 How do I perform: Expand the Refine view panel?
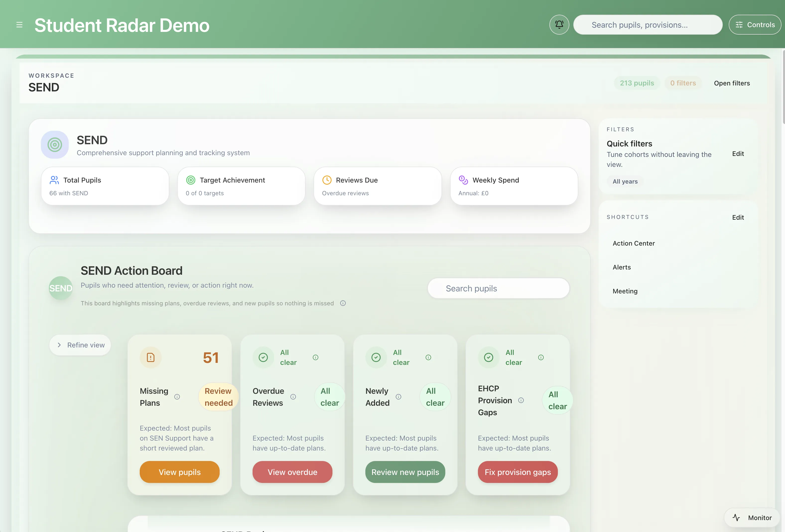click(80, 345)
